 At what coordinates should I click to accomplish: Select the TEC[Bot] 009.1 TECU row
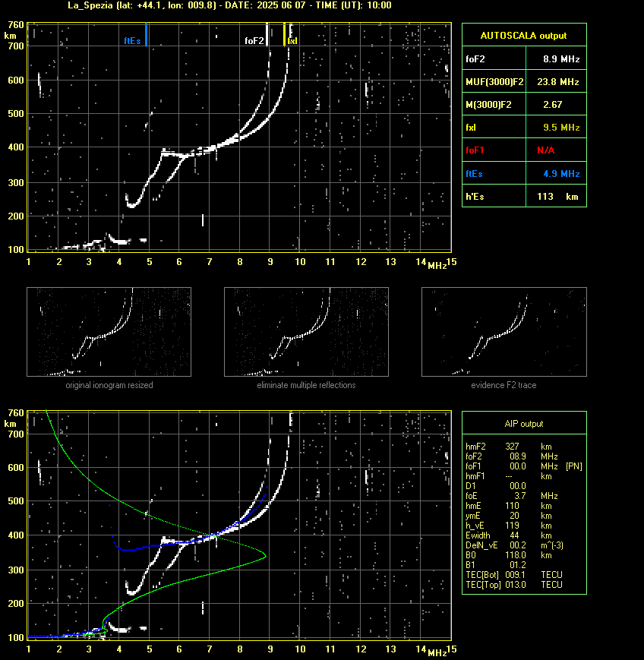(514, 575)
